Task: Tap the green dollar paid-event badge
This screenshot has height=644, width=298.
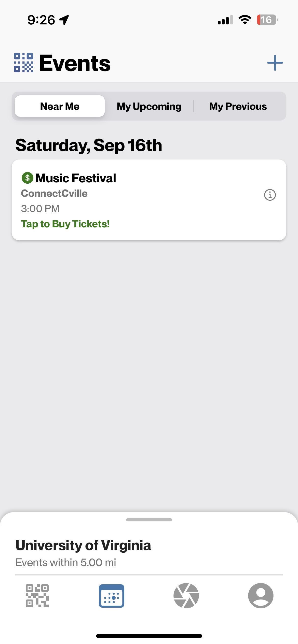Action: tap(28, 178)
